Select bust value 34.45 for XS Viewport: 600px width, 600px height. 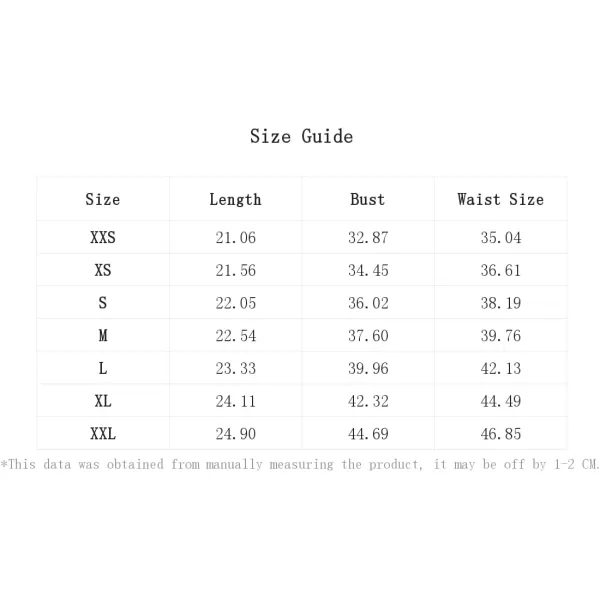[x=368, y=270]
